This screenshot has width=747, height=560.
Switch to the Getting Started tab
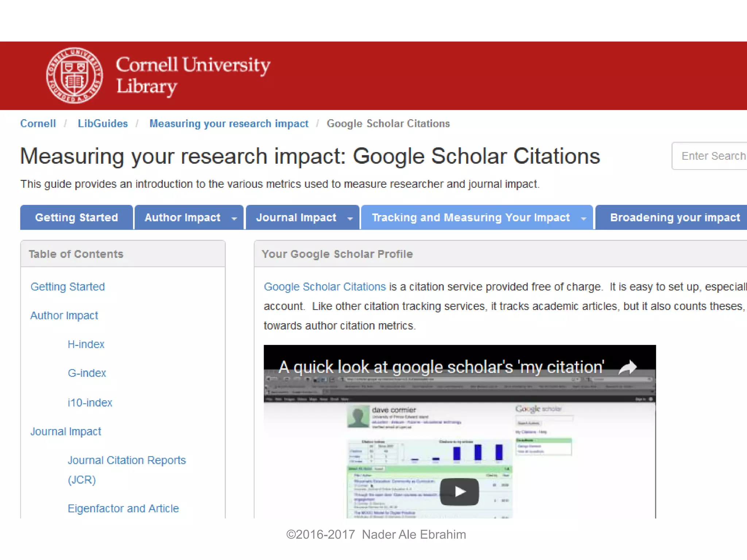[x=77, y=218]
